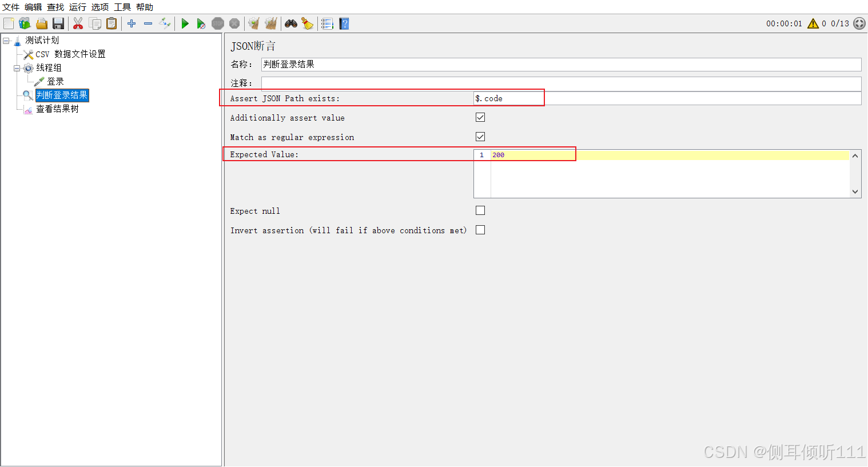Screen dimensions: 868x467
Task: Open the 运行 menu
Action: tap(78, 7)
